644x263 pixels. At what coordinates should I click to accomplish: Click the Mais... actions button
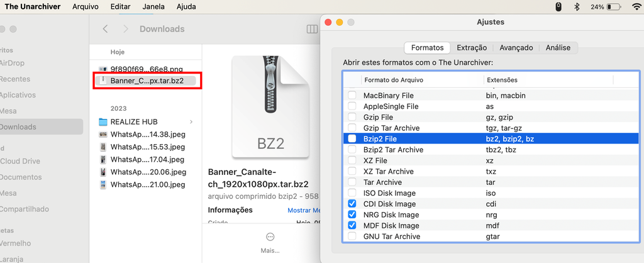(270, 242)
